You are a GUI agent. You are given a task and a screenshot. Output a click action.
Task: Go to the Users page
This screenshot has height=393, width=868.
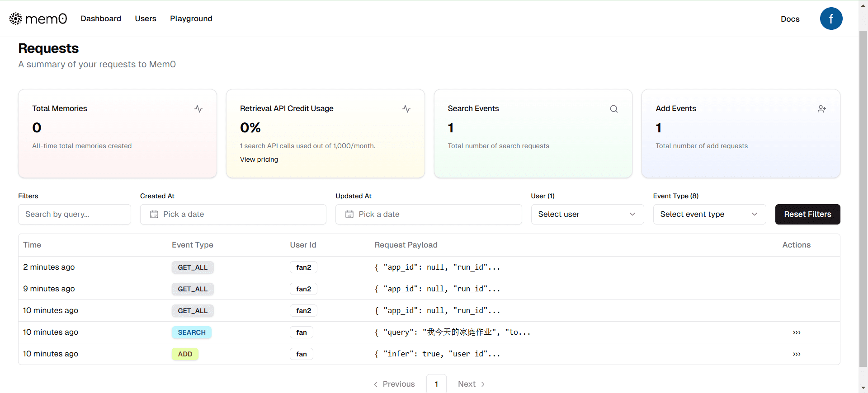(146, 19)
